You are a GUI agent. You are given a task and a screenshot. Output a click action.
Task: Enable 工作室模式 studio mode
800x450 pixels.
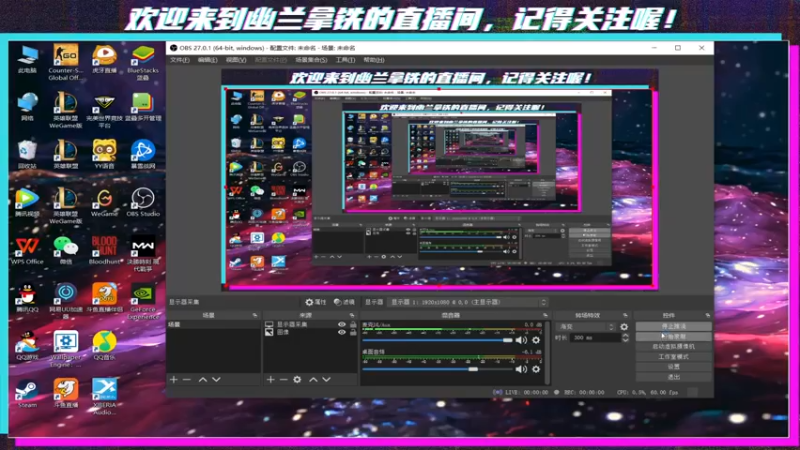(x=673, y=357)
